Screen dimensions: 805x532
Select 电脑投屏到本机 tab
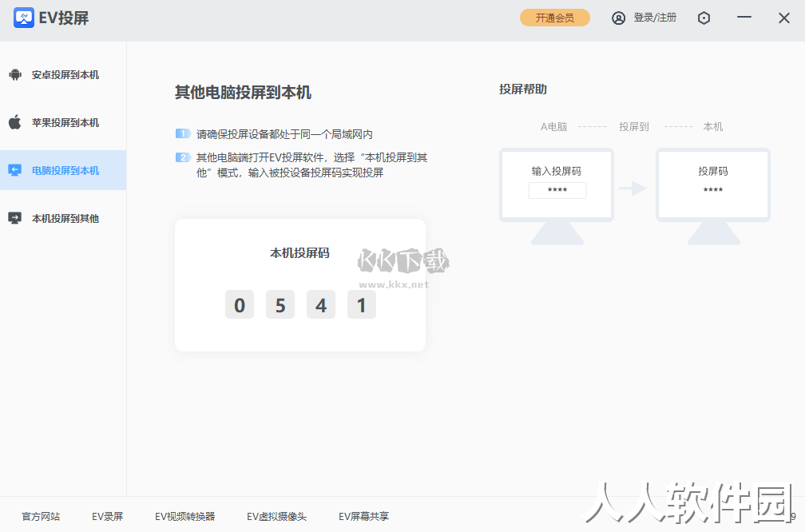(63, 170)
